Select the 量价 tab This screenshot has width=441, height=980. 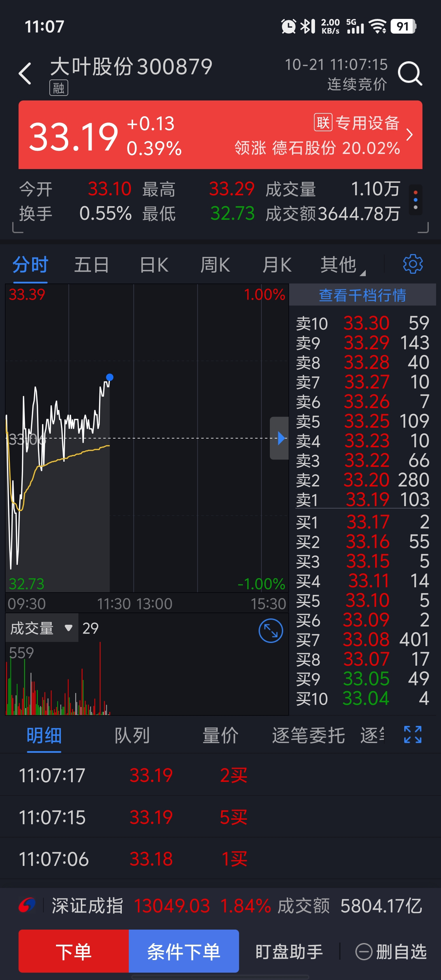[220, 735]
